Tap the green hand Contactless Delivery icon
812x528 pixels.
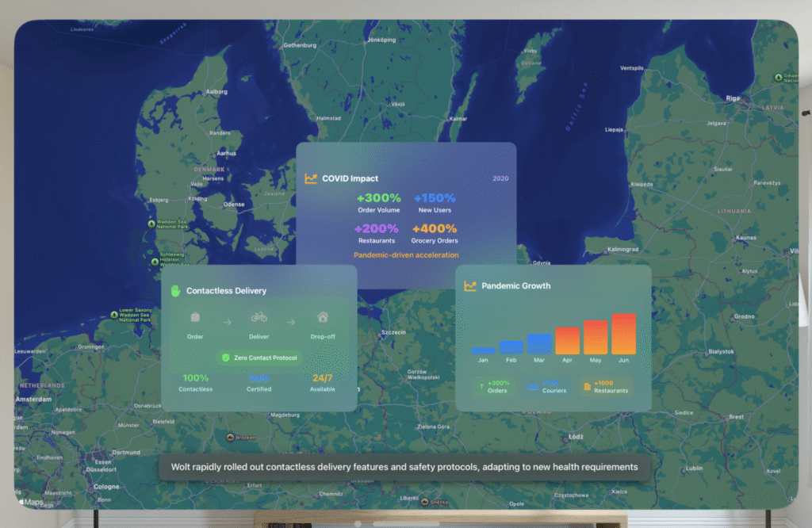point(176,291)
